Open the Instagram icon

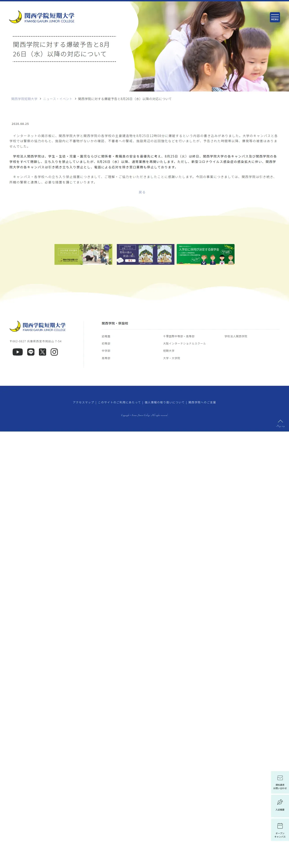(x=54, y=352)
